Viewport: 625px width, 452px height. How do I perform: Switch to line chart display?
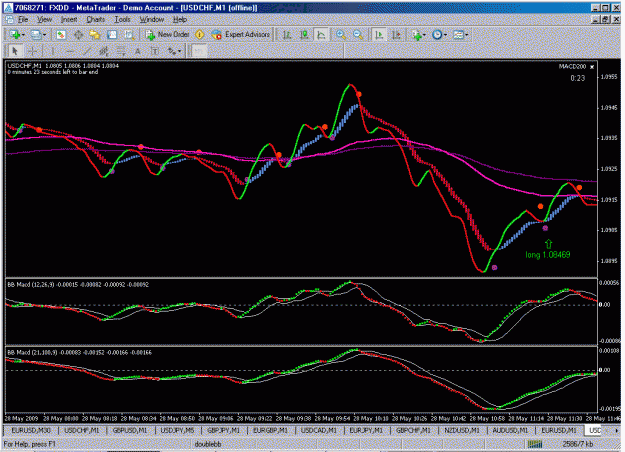tap(321, 35)
